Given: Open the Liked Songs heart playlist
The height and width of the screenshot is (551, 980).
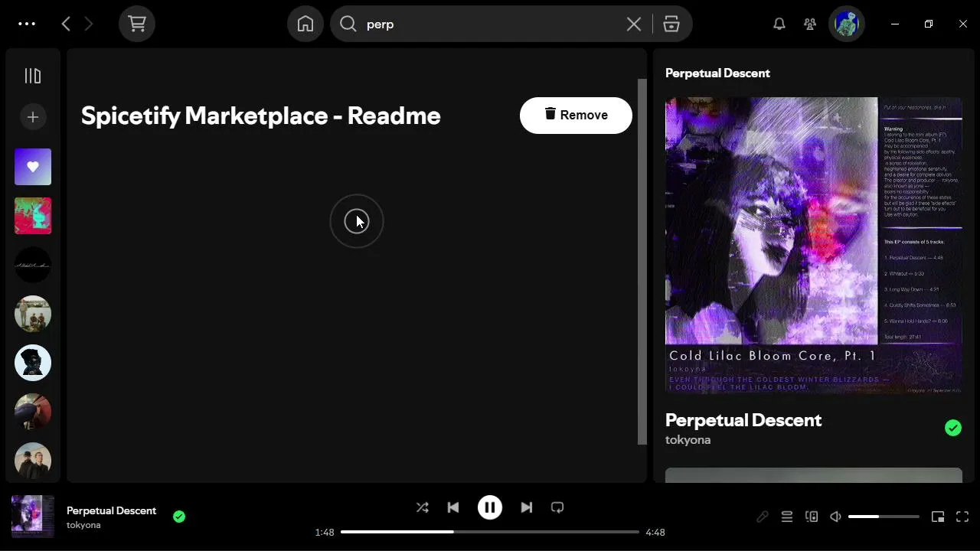Looking at the screenshot, I should tap(33, 167).
